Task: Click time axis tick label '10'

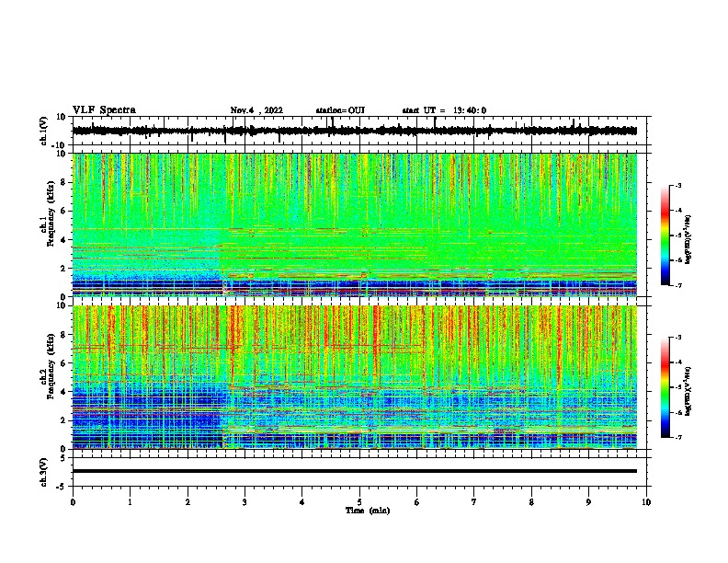Action: click(646, 502)
